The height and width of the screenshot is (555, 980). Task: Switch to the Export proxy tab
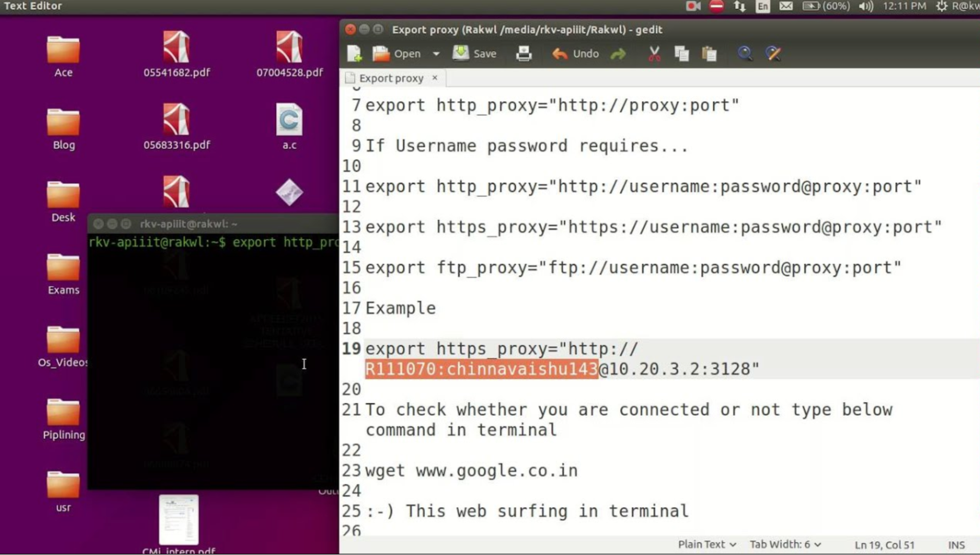coord(391,77)
